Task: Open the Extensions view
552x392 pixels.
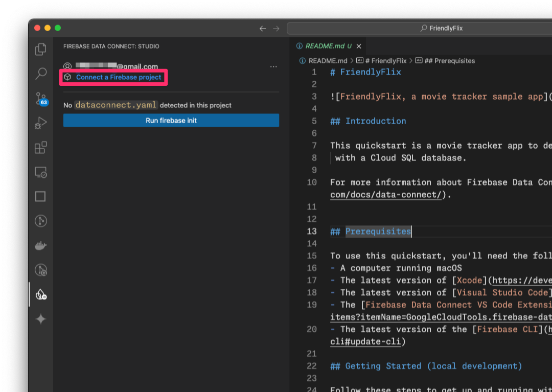Action: [41, 148]
